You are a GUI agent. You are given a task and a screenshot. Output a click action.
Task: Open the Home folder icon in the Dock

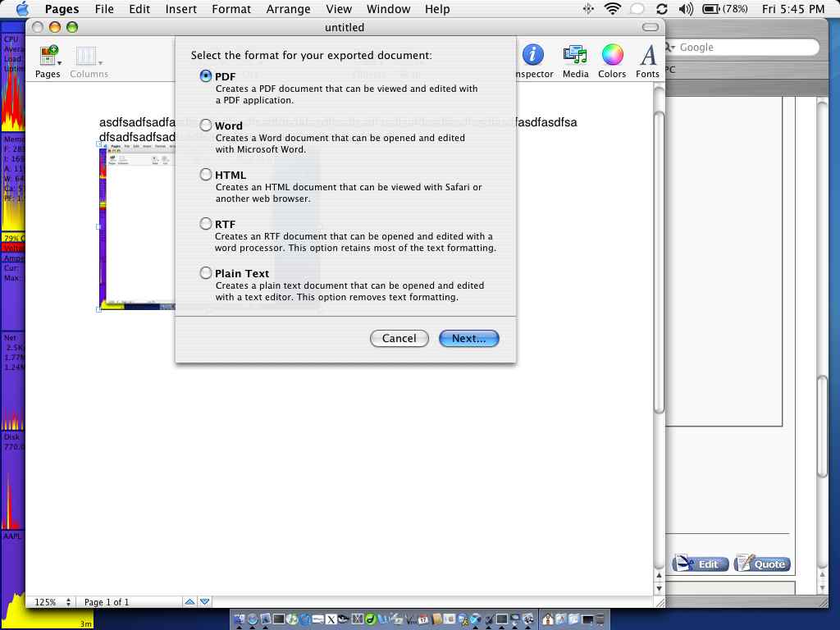547,619
